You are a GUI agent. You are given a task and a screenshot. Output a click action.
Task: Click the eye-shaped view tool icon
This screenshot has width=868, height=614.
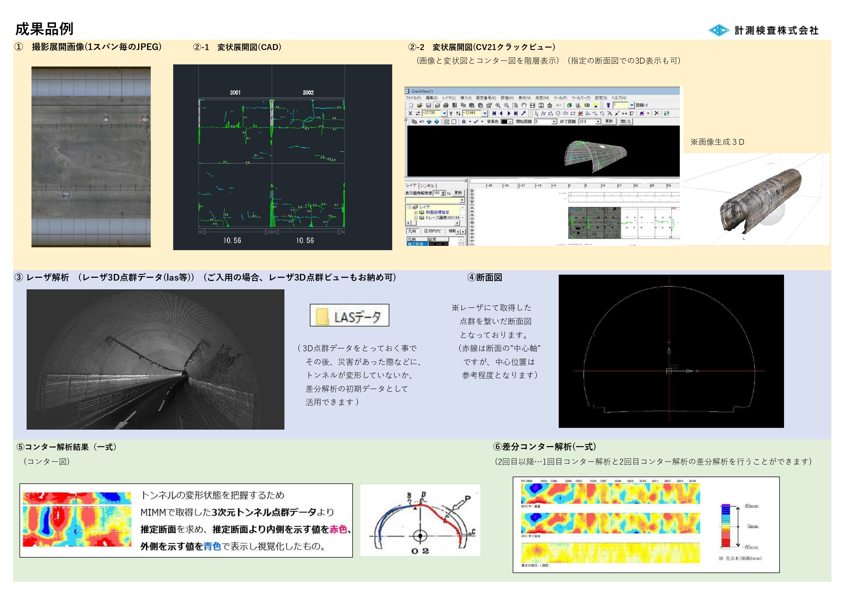pos(566,113)
